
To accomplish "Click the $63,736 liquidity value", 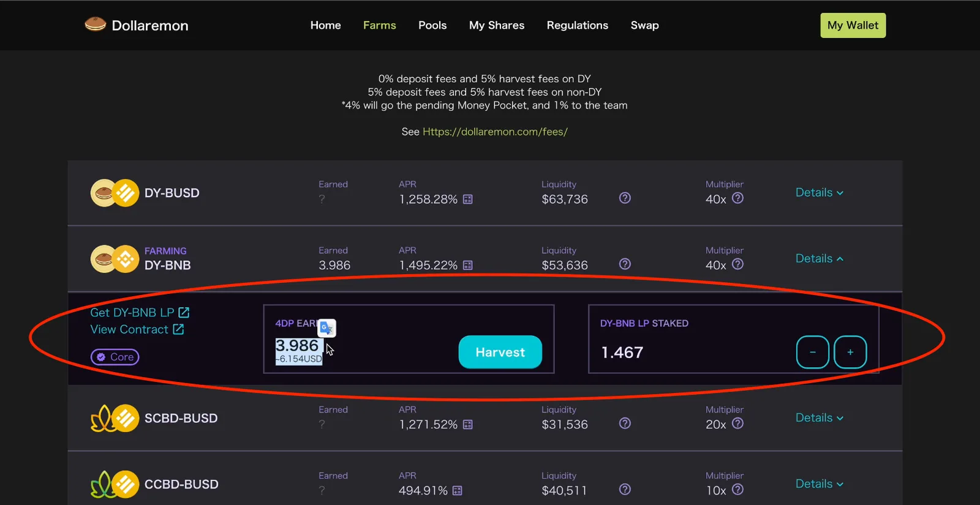I will (565, 199).
